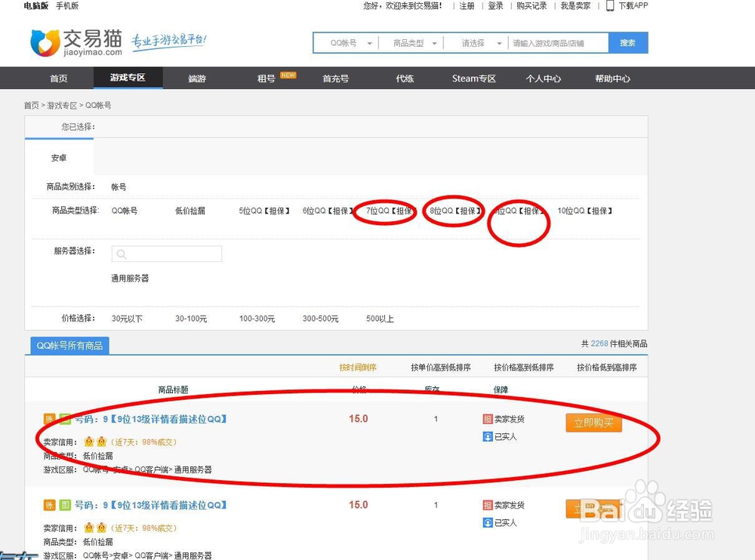Open the 租号 navigation tab
The width and height of the screenshot is (755, 560).
[x=267, y=78]
